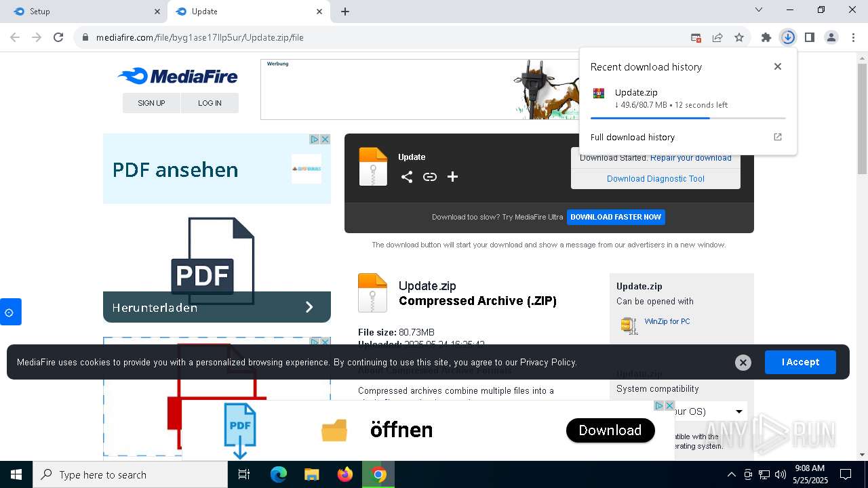
Task: Dismiss cookie banner with X icon
Action: 743,363
